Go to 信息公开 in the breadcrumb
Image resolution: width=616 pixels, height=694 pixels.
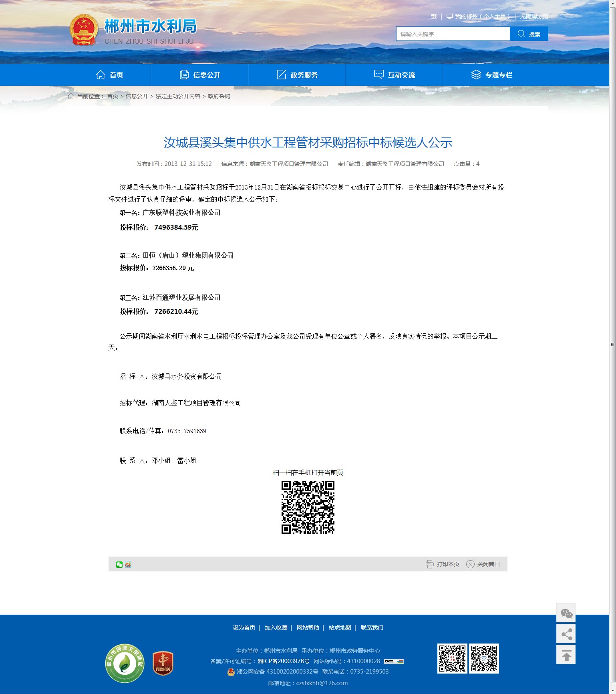click(137, 96)
